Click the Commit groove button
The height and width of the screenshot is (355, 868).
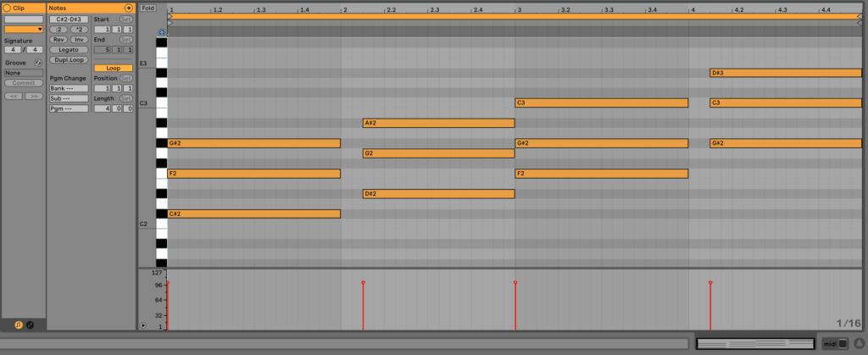24,83
